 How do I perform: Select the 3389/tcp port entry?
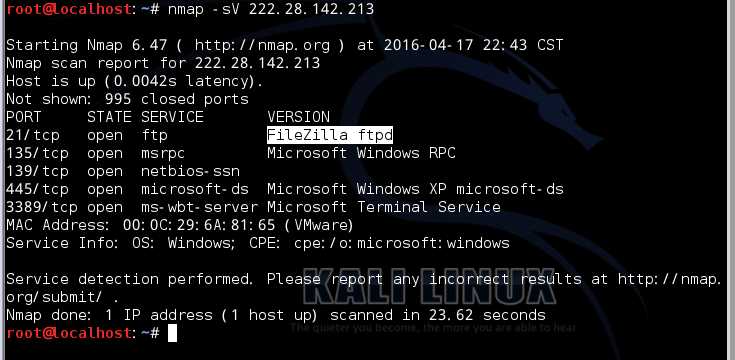click(x=42, y=207)
